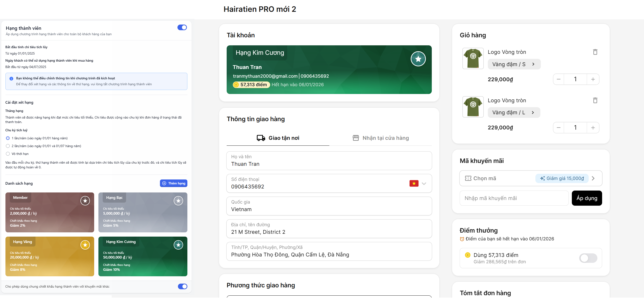This screenshot has height=298, width=644.
Task: Click the Thêm hạng button
Action: pos(173,183)
